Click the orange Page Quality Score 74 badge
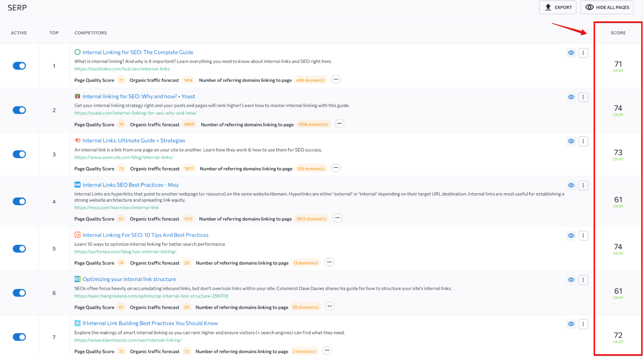 click(121, 124)
